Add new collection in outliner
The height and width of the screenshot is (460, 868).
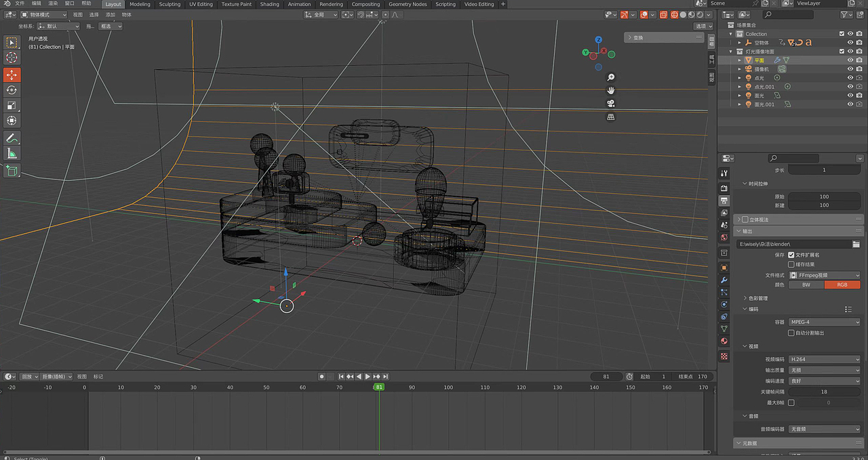click(x=859, y=14)
